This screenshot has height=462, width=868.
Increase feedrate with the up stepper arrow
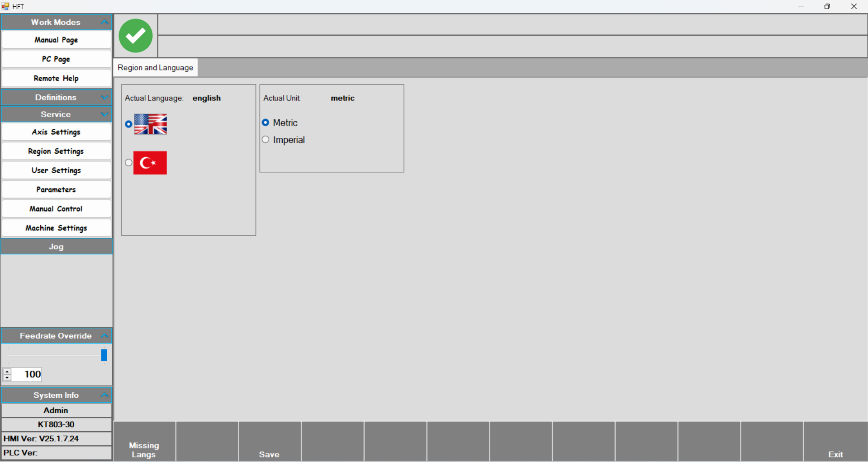point(7,371)
